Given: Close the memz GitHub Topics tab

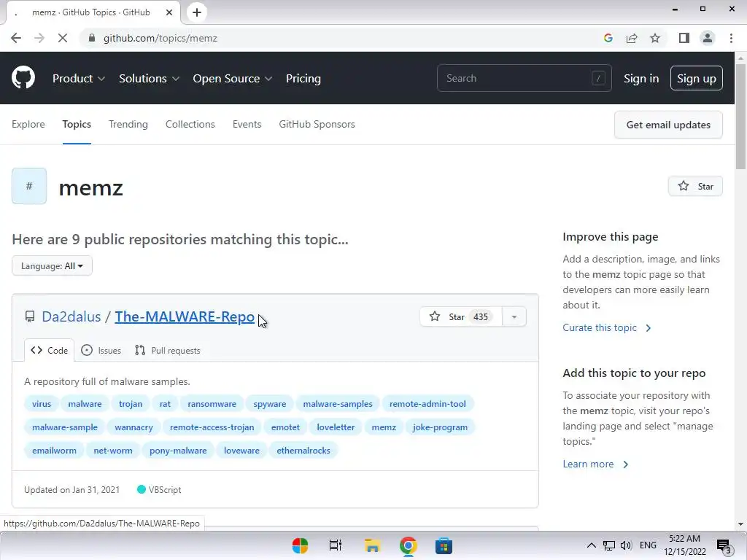Looking at the screenshot, I should (x=169, y=12).
